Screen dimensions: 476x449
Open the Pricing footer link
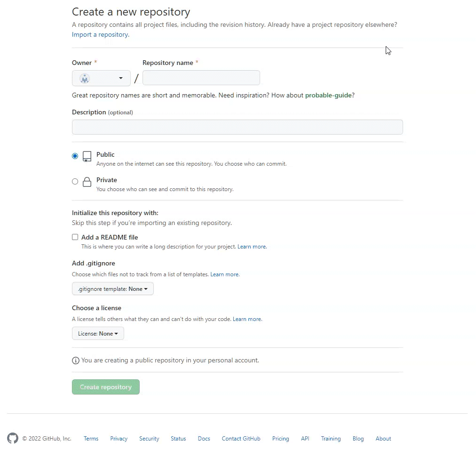(280, 438)
